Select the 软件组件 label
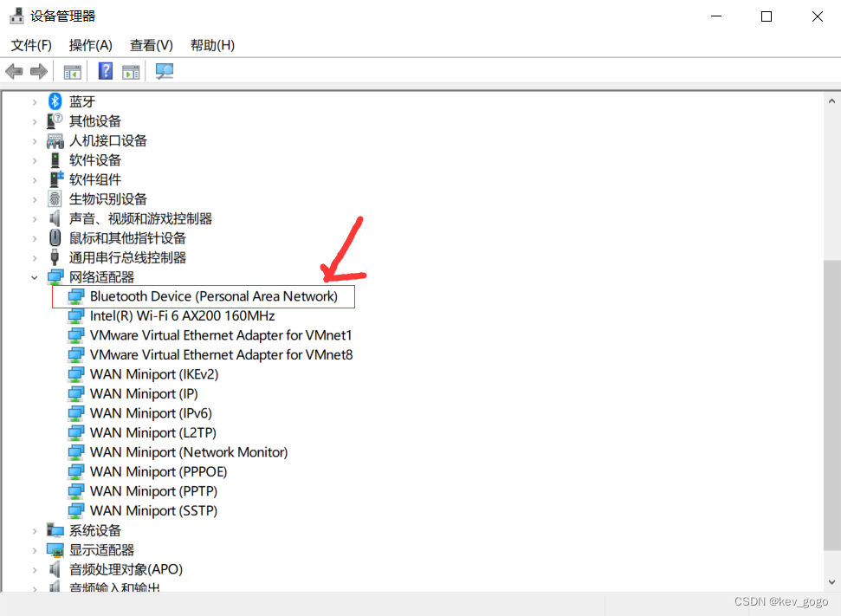This screenshot has width=841, height=616. pyautogui.click(x=95, y=179)
